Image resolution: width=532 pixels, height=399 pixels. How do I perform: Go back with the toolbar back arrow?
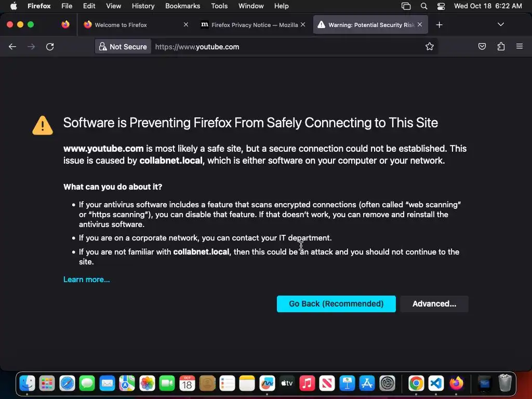click(12, 46)
